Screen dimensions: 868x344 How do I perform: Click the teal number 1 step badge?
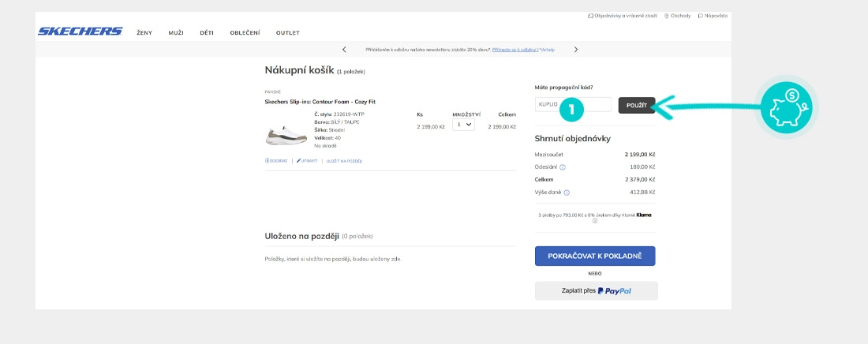click(571, 109)
